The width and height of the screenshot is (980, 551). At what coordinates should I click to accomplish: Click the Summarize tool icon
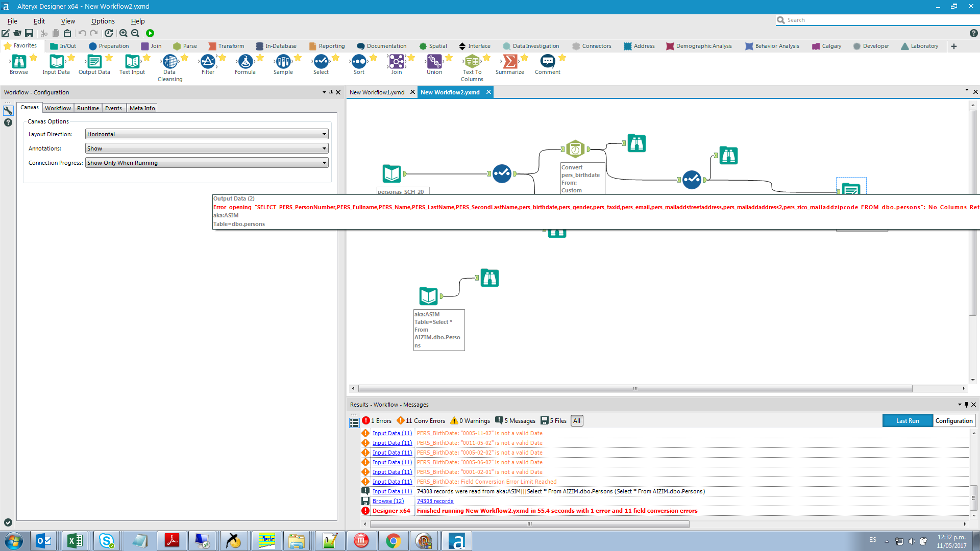click(510, 62)
